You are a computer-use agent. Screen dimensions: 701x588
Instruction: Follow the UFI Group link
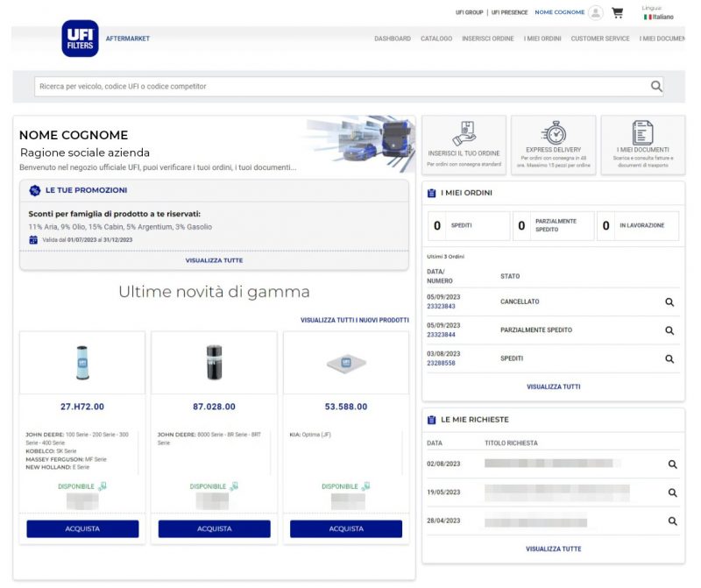tap(469, 12)
